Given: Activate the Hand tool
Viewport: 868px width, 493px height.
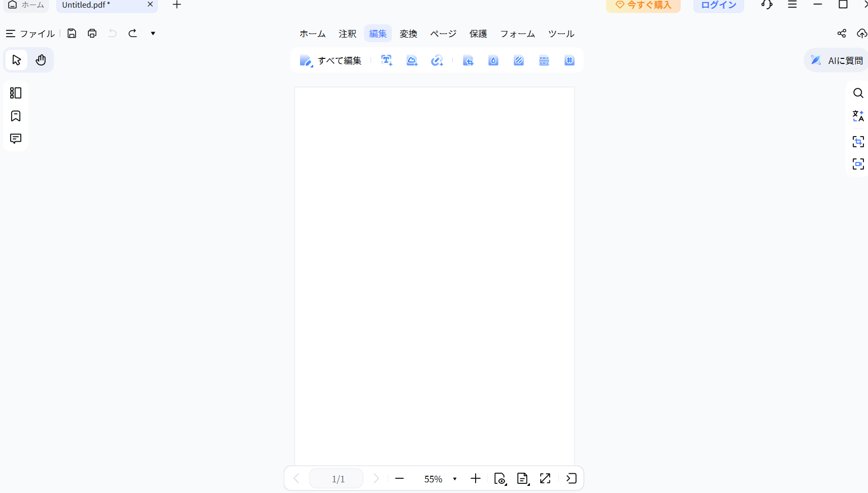Looking at the screenshot, I should click(40, 59).
